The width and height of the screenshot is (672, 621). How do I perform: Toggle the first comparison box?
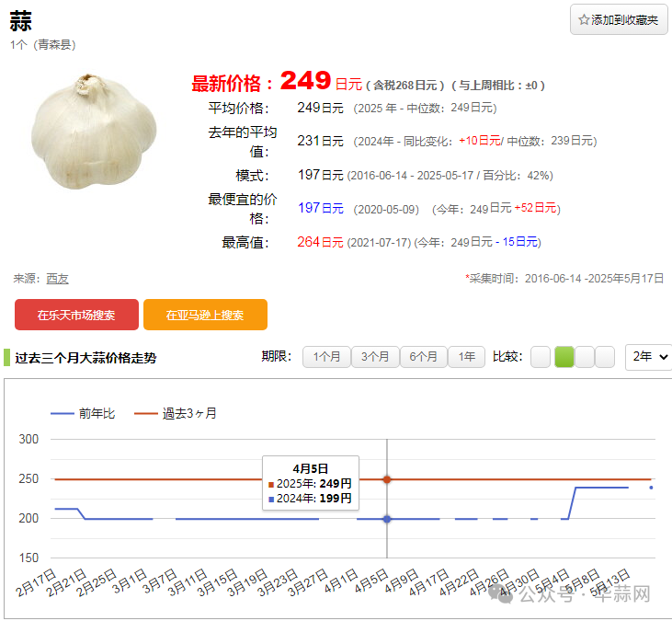541,357
